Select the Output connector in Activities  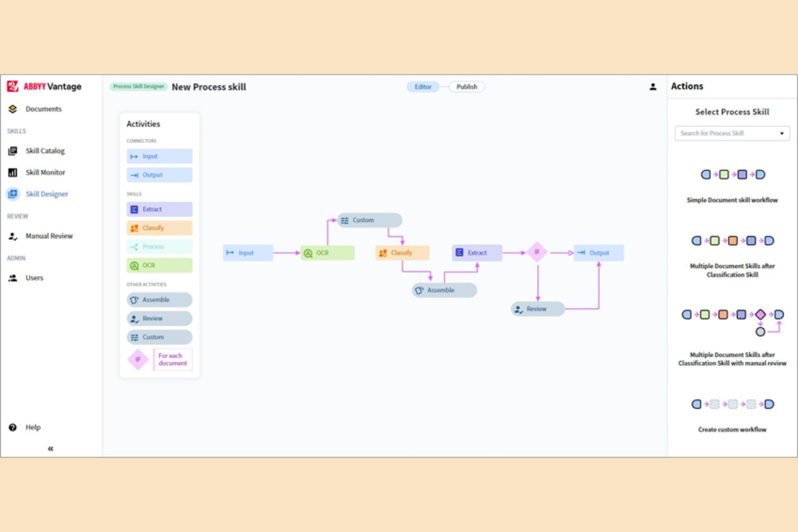(x=159, y=175)
